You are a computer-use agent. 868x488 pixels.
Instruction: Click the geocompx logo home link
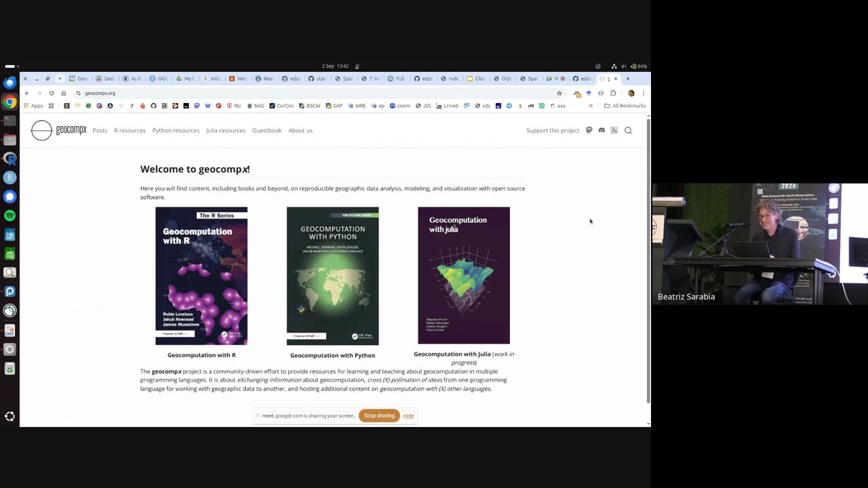tap(59, 130)
